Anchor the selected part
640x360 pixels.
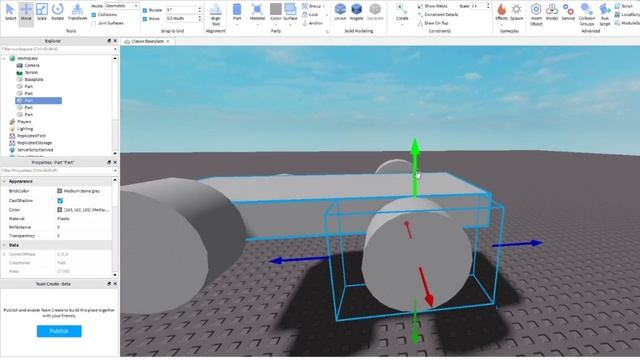coord(313,23)
